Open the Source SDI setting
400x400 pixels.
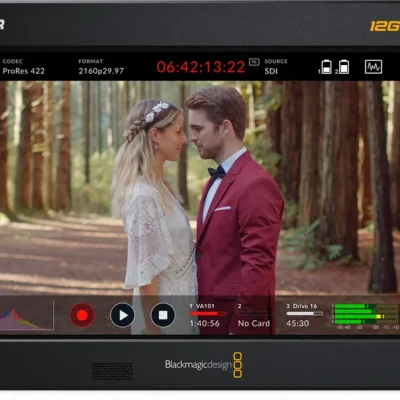(276, 66)
